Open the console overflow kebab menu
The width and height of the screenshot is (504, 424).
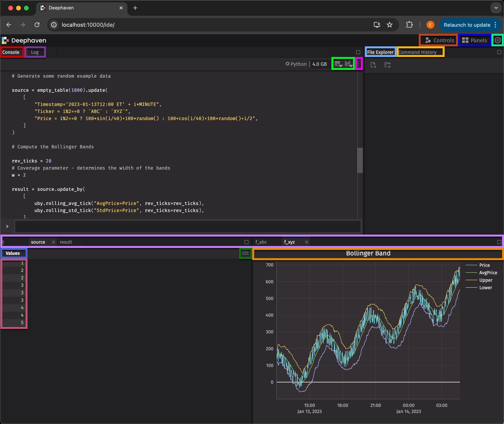tap(359, 64)
